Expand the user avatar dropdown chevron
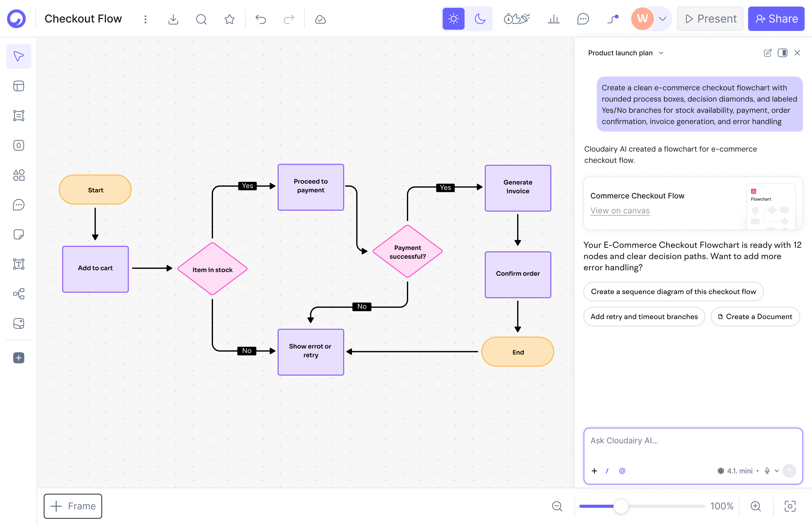 pyautogui.click(x=662, y=19)
